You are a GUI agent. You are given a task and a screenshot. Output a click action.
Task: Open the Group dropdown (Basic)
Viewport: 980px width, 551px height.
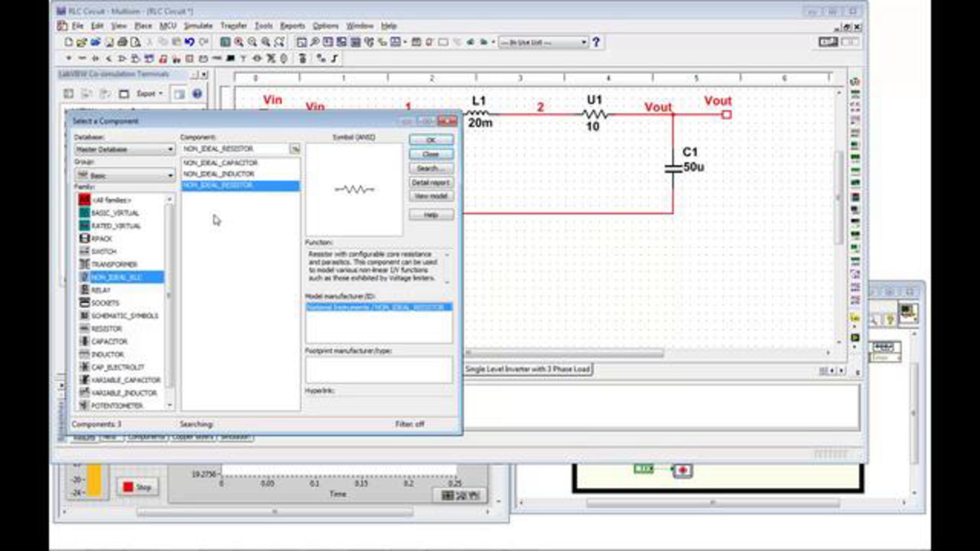coord(125,176)
